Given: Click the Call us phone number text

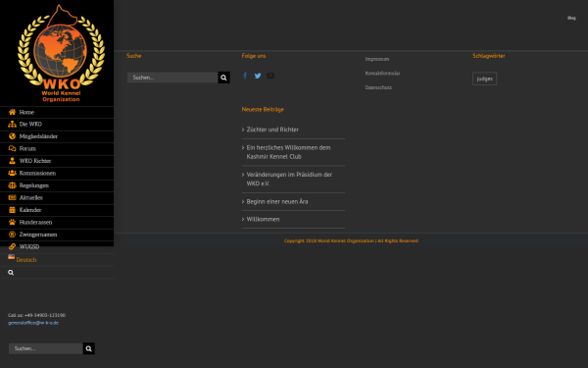Looking at the screenshot, I should [x=37, y=315].
